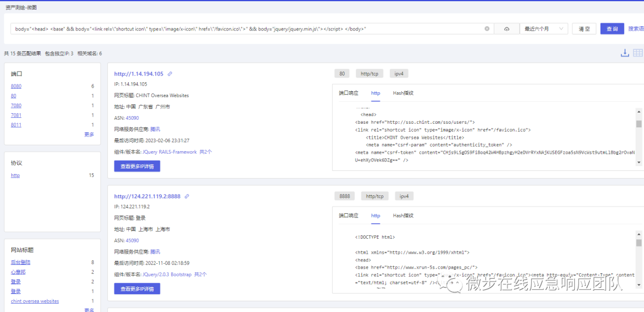
Task: Click 查看更多IP详情 for 1.14.194.105
Action: pyautogui.click(x=137, y=167)
